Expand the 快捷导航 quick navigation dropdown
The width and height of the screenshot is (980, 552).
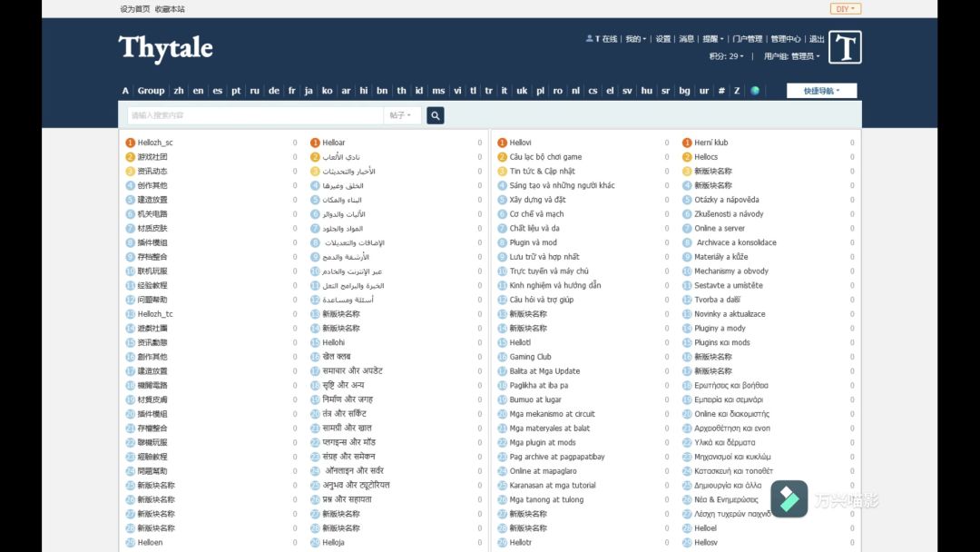click(x=821, y=91)
